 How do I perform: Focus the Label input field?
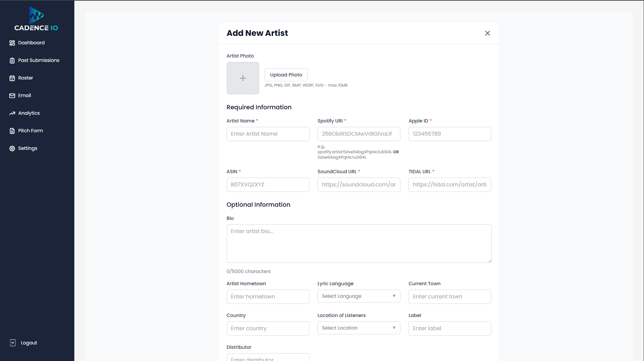pyautogui.click(x=450, y=329)
